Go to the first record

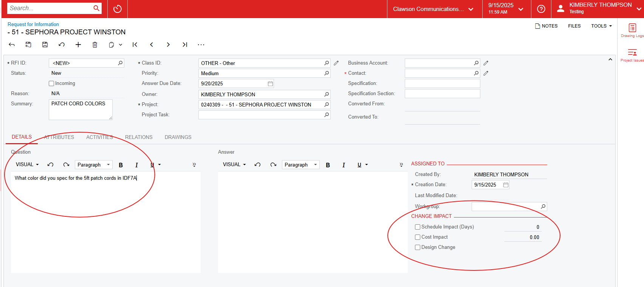(135, 45)
